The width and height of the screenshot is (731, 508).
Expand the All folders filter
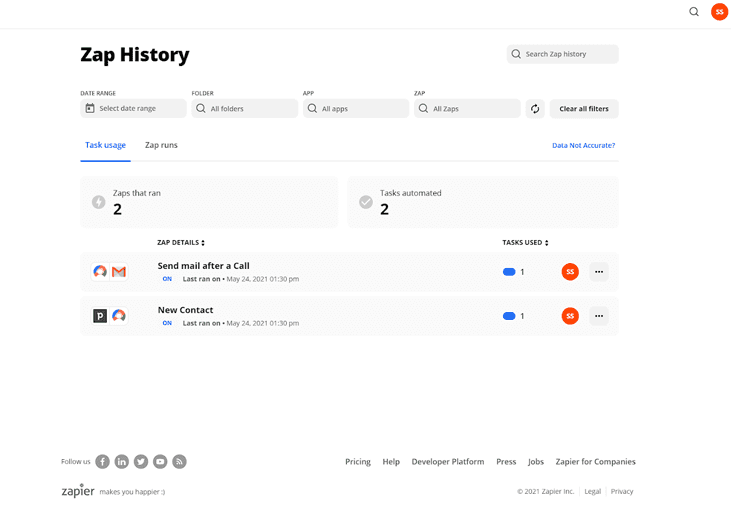pyautogui.click(x=244, y=108)
